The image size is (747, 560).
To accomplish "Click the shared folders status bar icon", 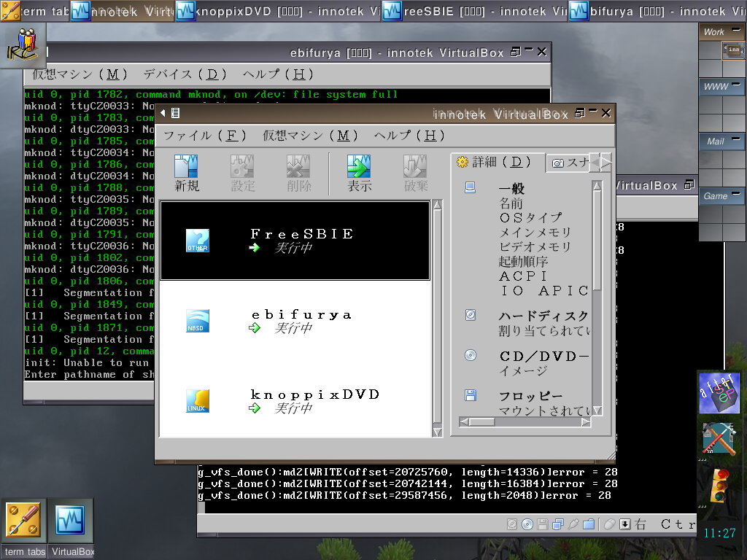I will pos(589,524).
